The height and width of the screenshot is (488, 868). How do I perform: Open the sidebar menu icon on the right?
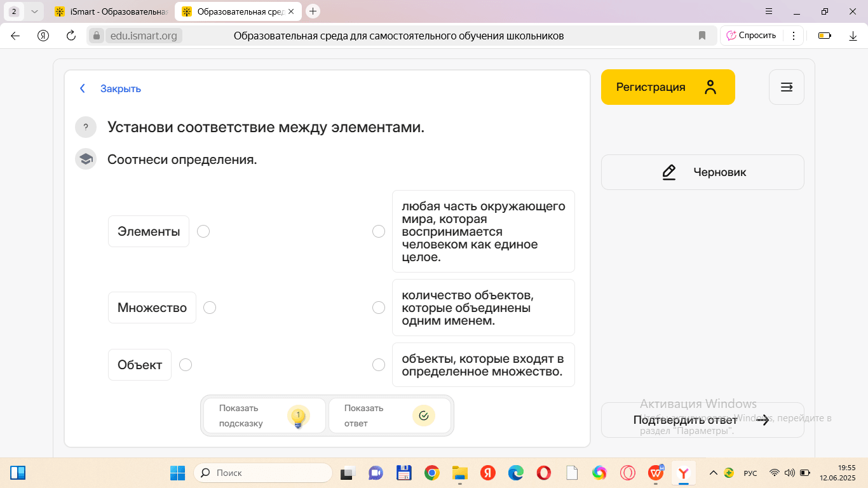tap(786, 87)
